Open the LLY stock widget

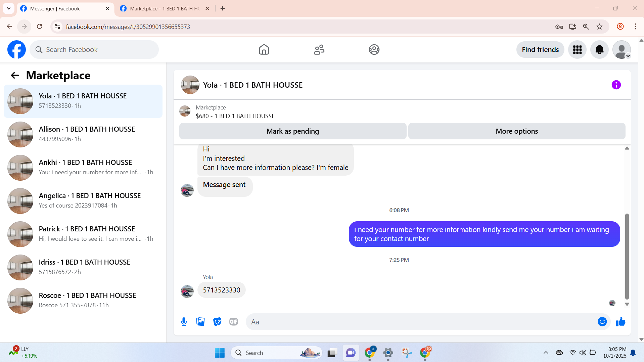23,353
